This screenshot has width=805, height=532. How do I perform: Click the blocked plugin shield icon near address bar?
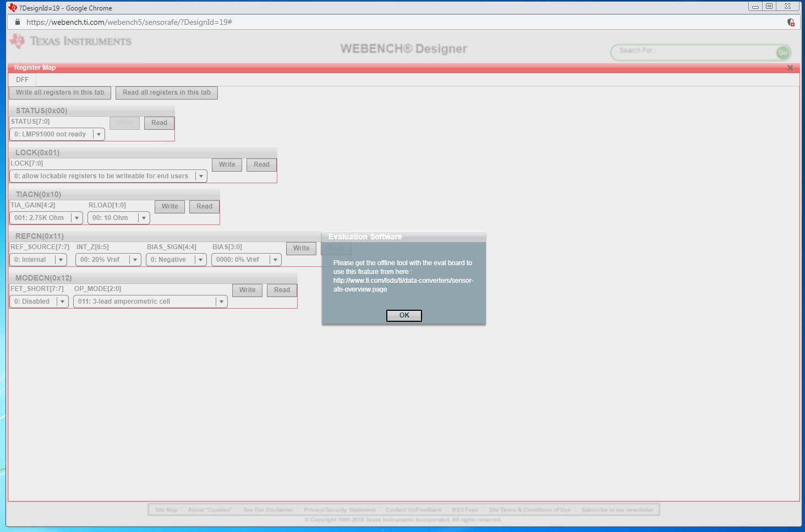791,23
